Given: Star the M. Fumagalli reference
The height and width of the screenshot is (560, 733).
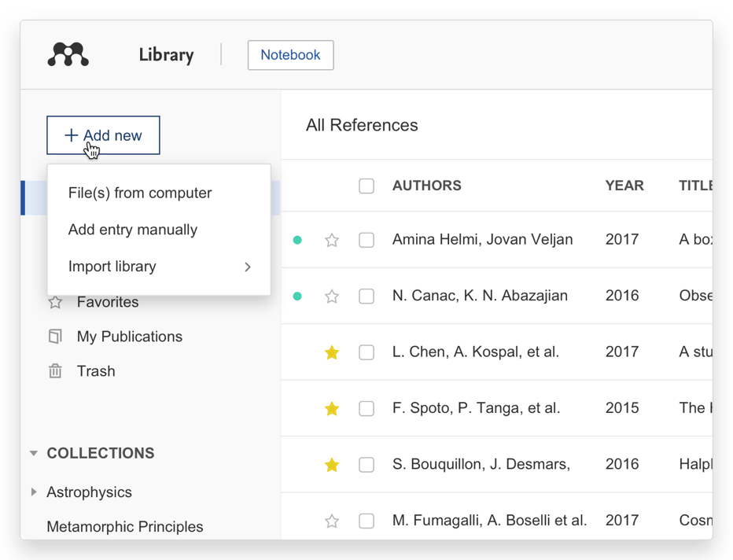Looking at the screenshot, I should (x=332, y=521).
